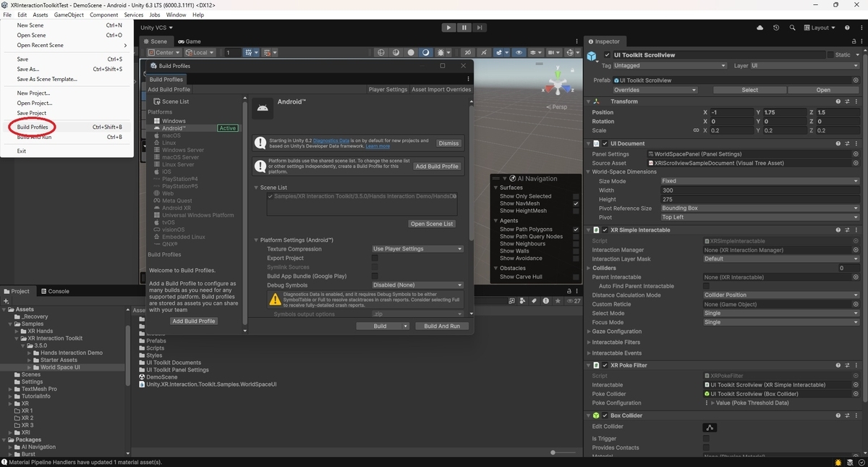Open Build Profiles window three-dot menu

(x=469, y=79)
